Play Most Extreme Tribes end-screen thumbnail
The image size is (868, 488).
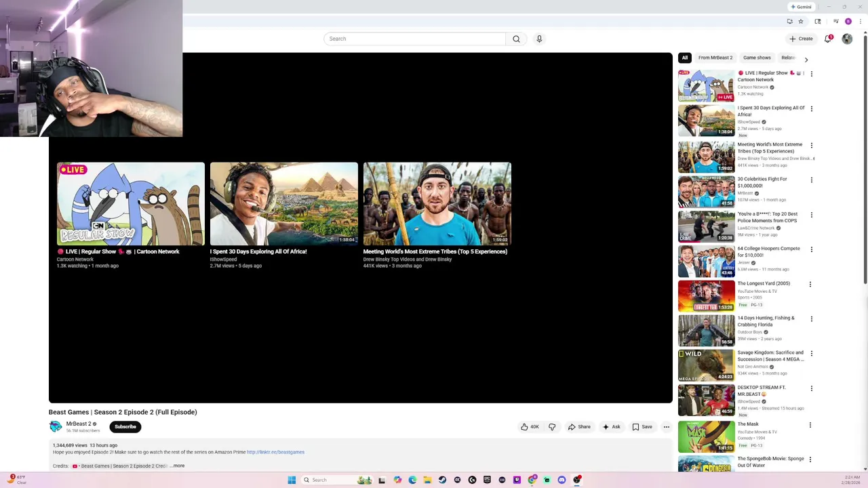coord(437,203)
